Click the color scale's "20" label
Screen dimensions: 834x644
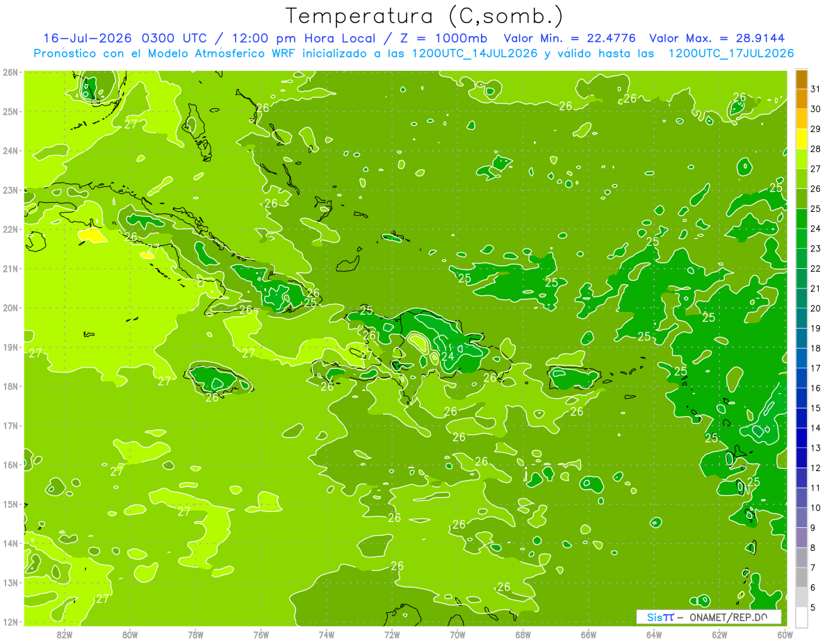[x=816, y=308]
